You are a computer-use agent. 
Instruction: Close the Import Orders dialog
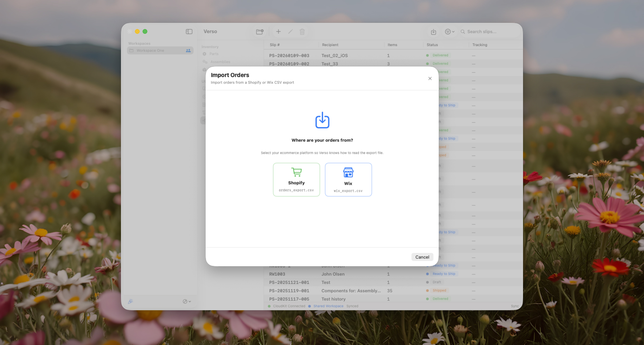430,78
